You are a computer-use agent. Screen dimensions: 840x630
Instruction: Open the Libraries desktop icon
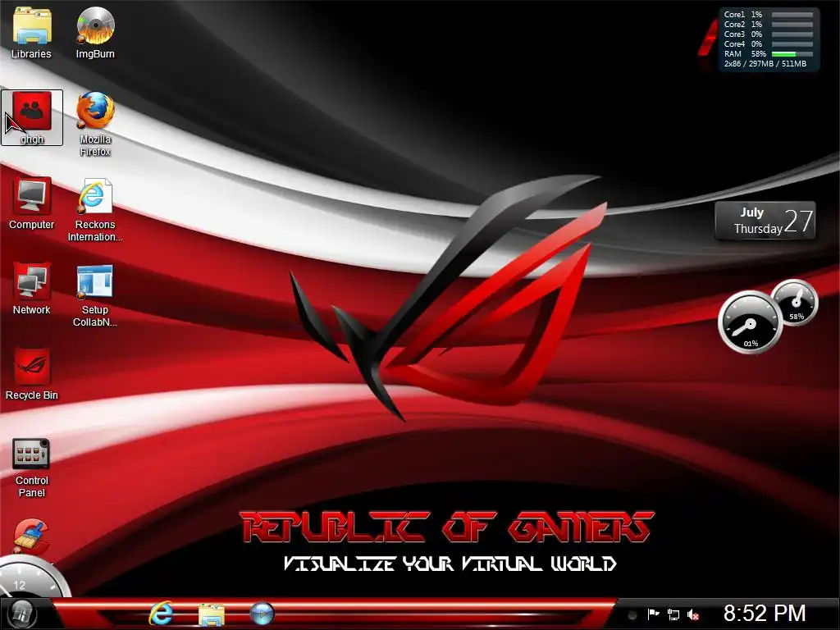[x=32, y=32]
